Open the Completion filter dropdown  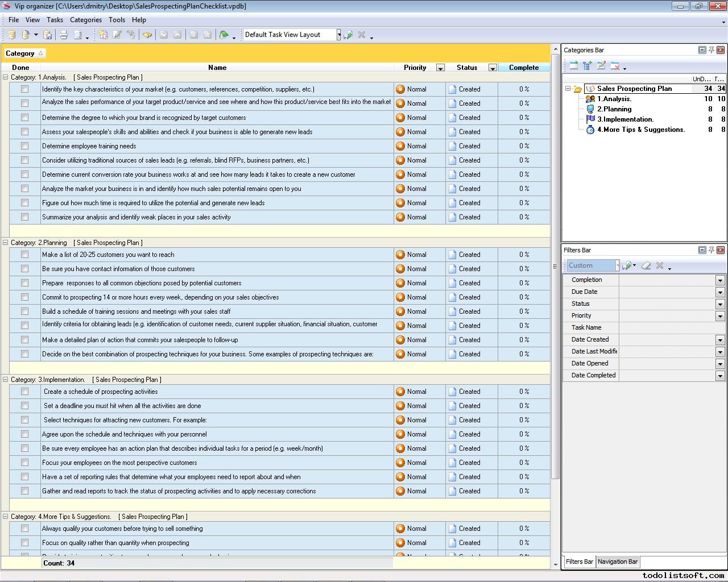click(720, 280)
